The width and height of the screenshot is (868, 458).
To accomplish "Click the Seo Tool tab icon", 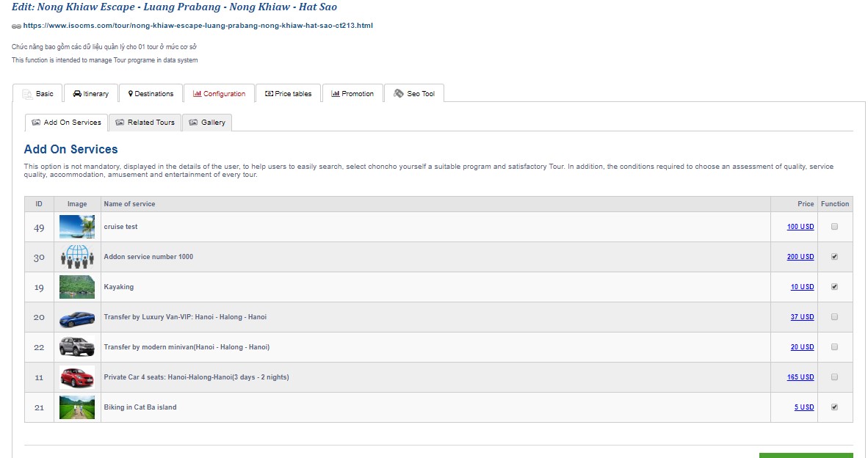I will click(398, 94).
